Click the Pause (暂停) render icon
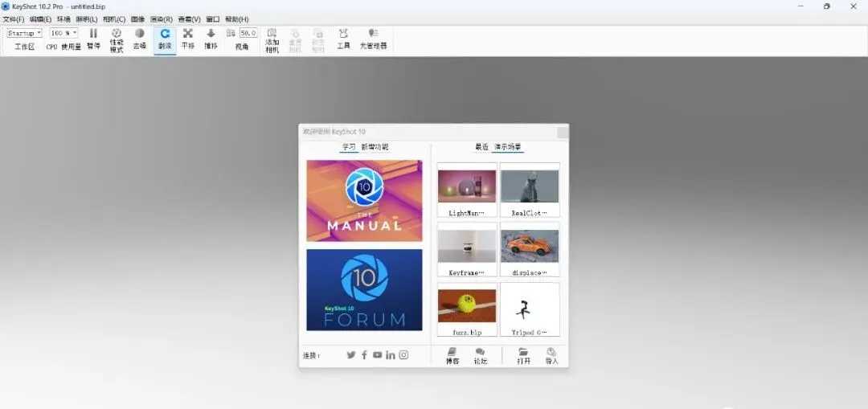 tap(93, 34)
